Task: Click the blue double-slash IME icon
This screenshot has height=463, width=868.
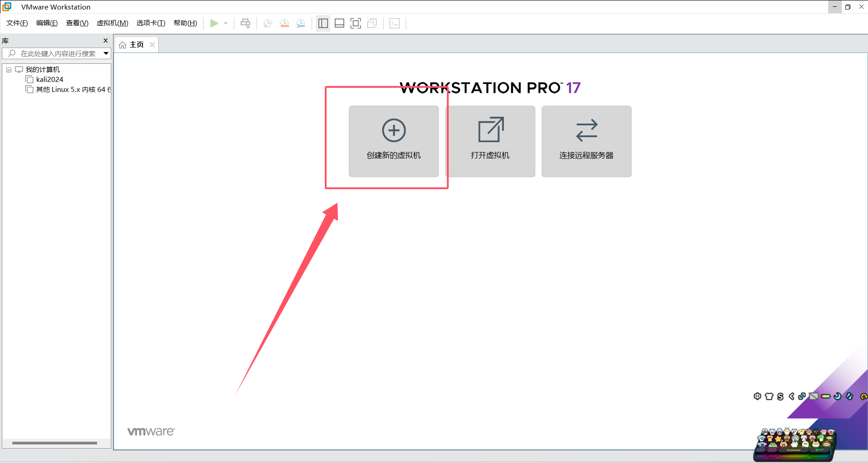Action: (849, 396)
